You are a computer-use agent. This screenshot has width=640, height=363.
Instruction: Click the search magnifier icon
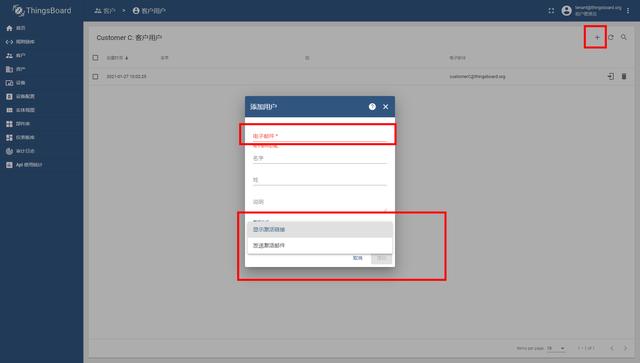624,37
